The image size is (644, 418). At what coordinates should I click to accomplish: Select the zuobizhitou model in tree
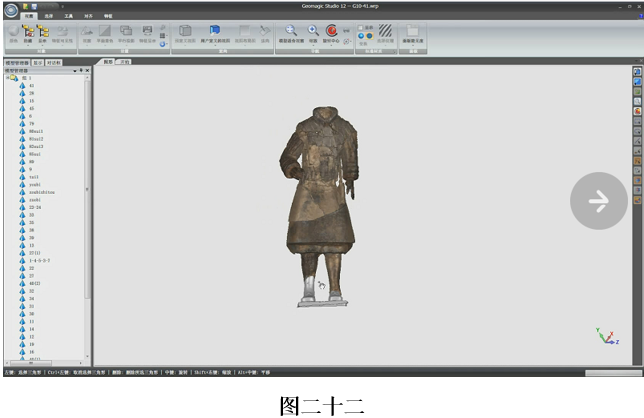click(41, 192)
